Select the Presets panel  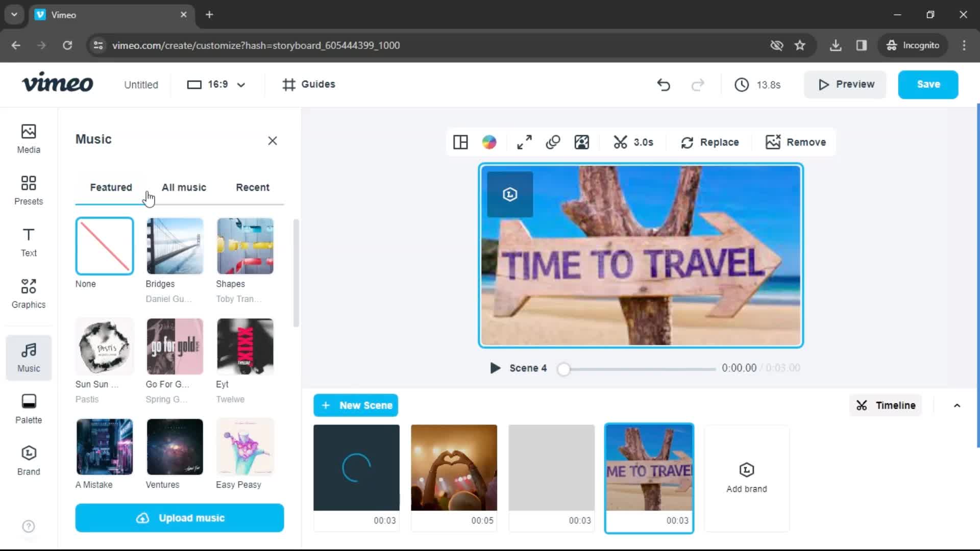pyautogui.click(x=28, y=189)
